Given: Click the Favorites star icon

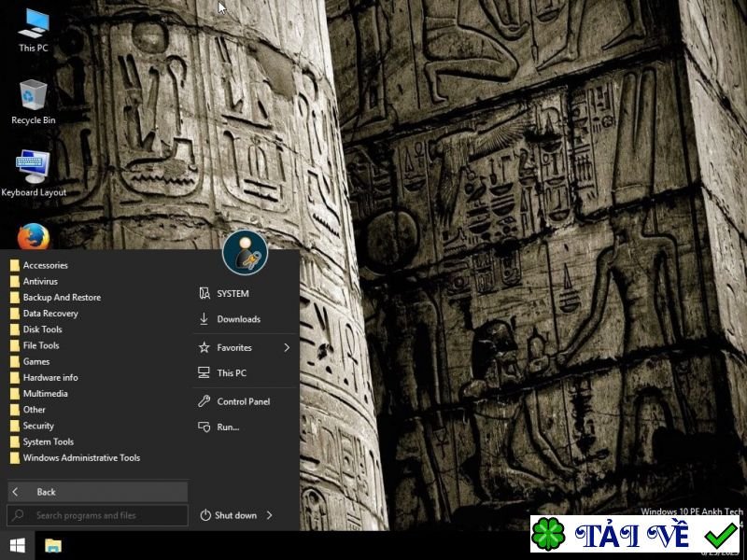Looking at the screenshot, I should click(x=204, y=347).
